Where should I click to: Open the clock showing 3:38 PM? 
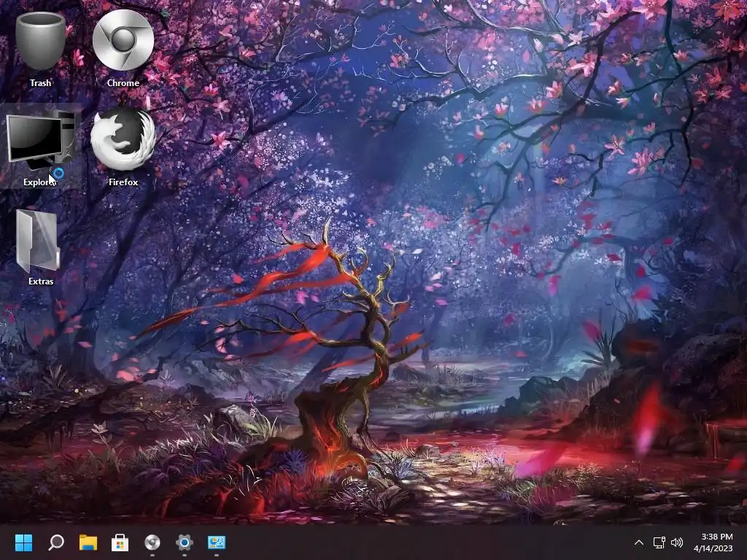click(x=716, y=537)
